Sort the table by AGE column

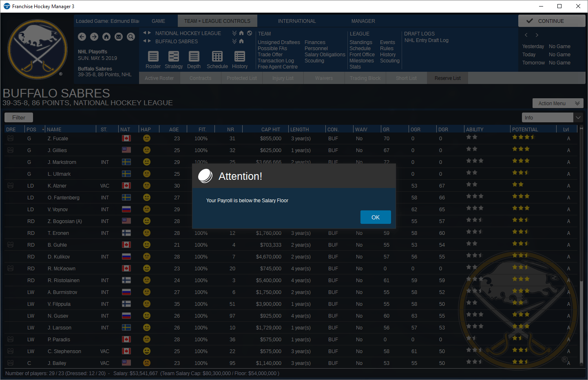[x=174, y=130]
